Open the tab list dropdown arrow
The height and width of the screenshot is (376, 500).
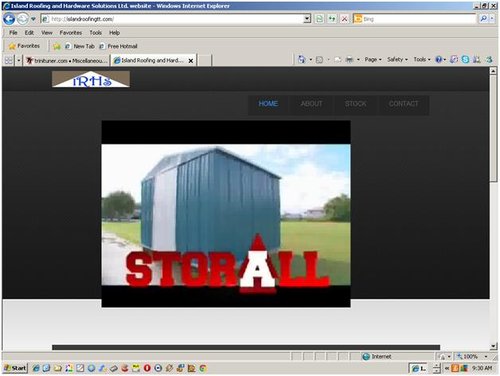click(19, 61)
